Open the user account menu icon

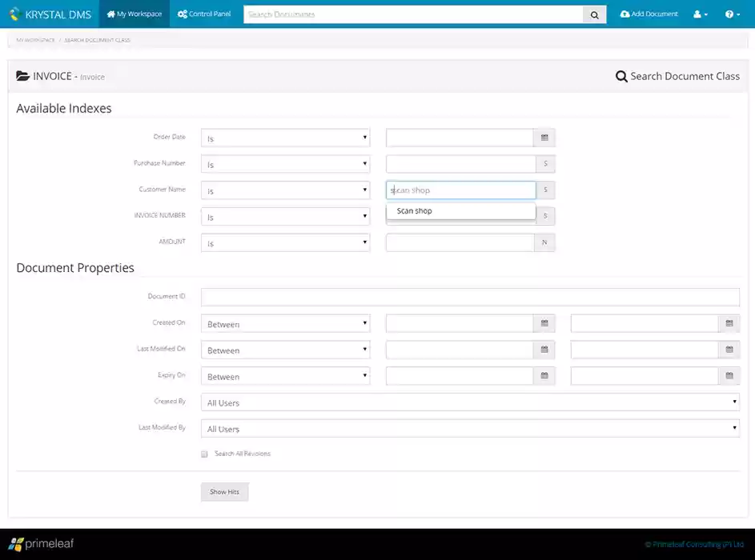[700, 14]
